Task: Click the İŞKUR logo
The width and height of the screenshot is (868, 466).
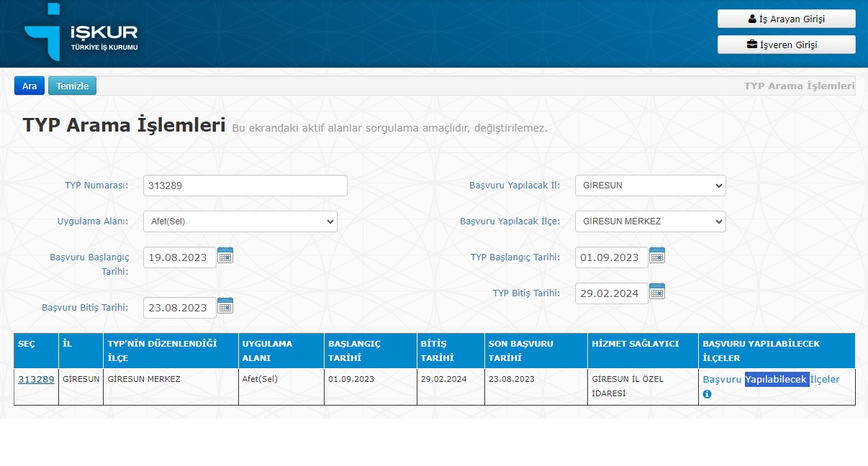Action: click(x=81, y=32)
